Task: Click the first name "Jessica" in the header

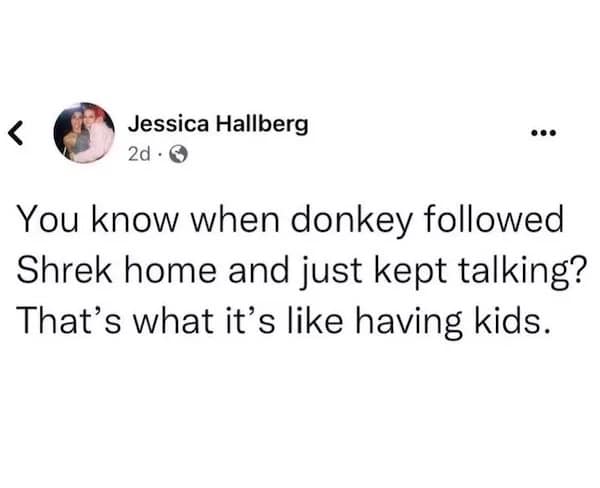Action: click(x=165, y=124)
